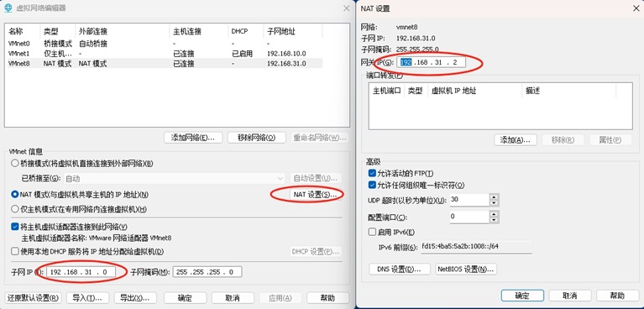This screenshot has width=644, height=309.
Task: Confirm with 确定 in NAT 设置 dialog
Action: click(x=522, y=296)
